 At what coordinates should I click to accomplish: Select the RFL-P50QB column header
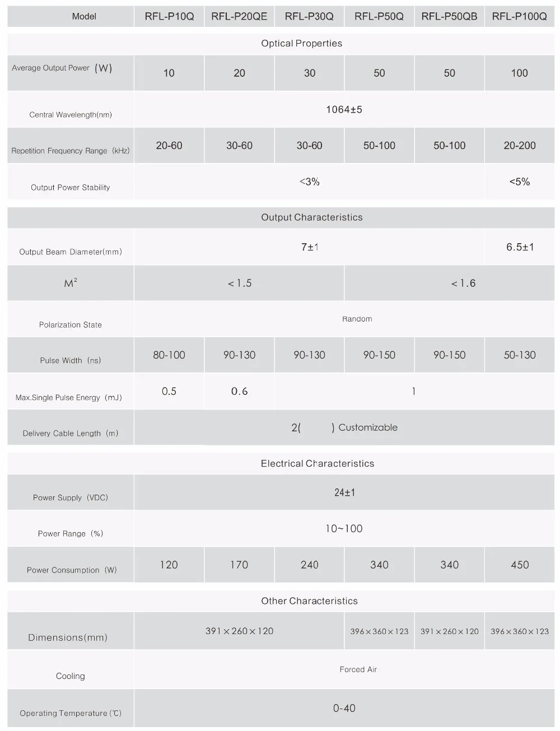tap(449, 16)
